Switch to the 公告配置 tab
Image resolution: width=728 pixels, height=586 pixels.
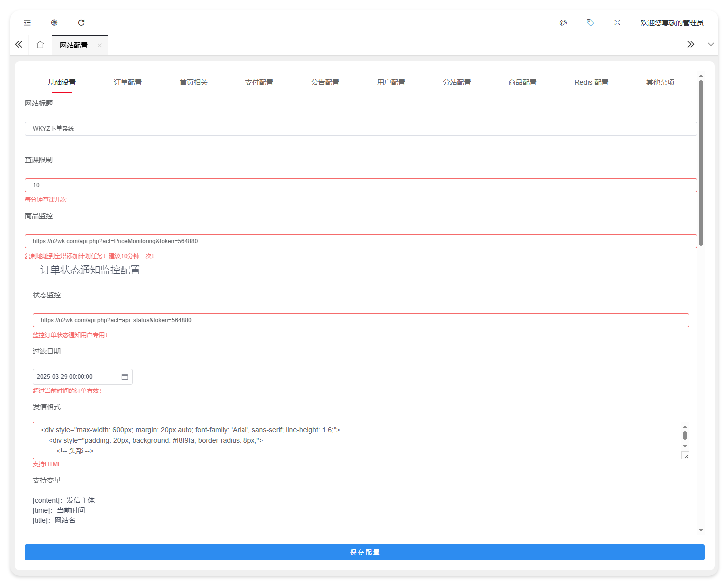[325, 82]
